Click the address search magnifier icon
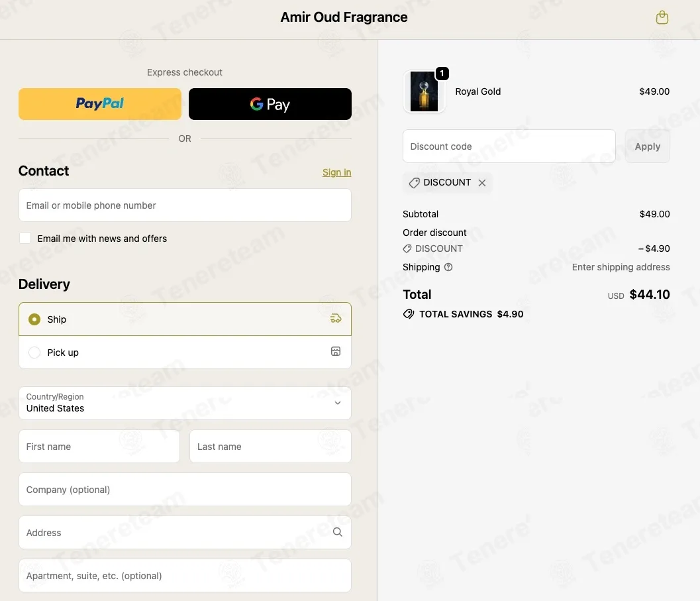This screenshot has width=700, height=601. click(338, 532)
